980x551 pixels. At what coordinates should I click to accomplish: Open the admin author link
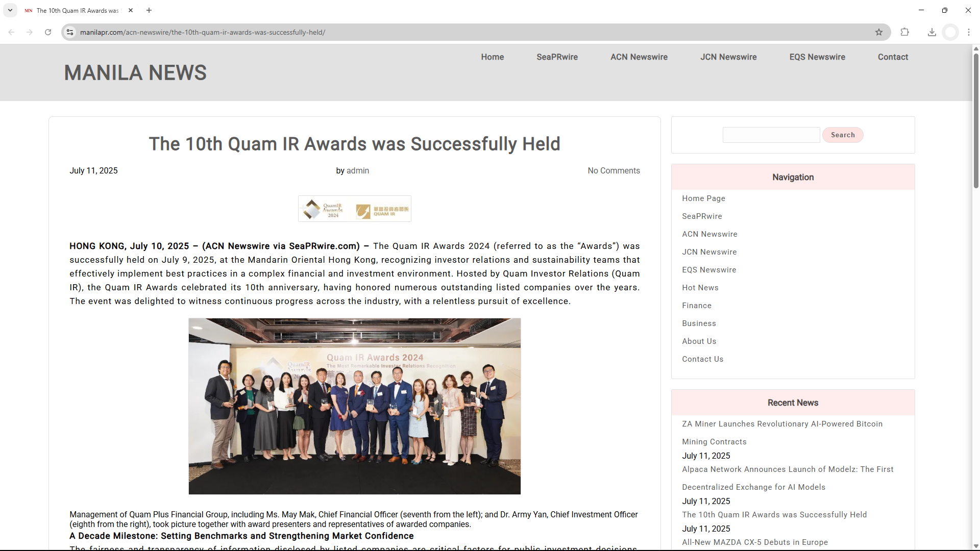(358, 171)
